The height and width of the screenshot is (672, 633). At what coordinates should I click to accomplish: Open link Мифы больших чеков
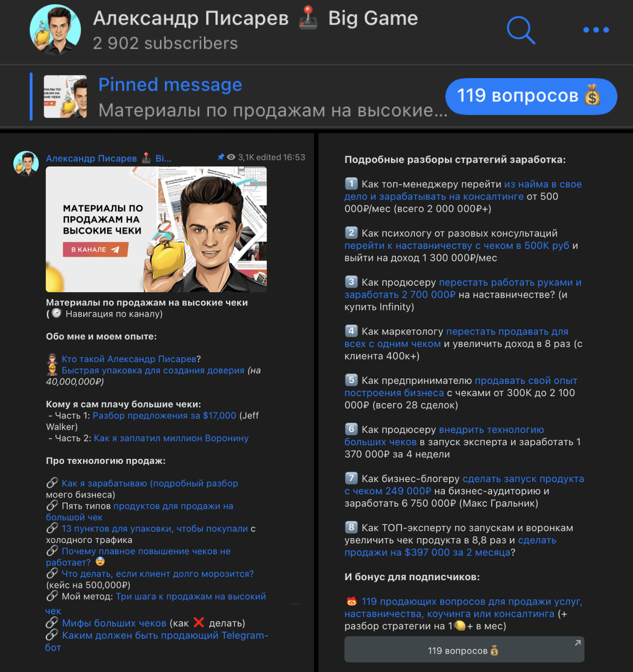tap(114, 623)
